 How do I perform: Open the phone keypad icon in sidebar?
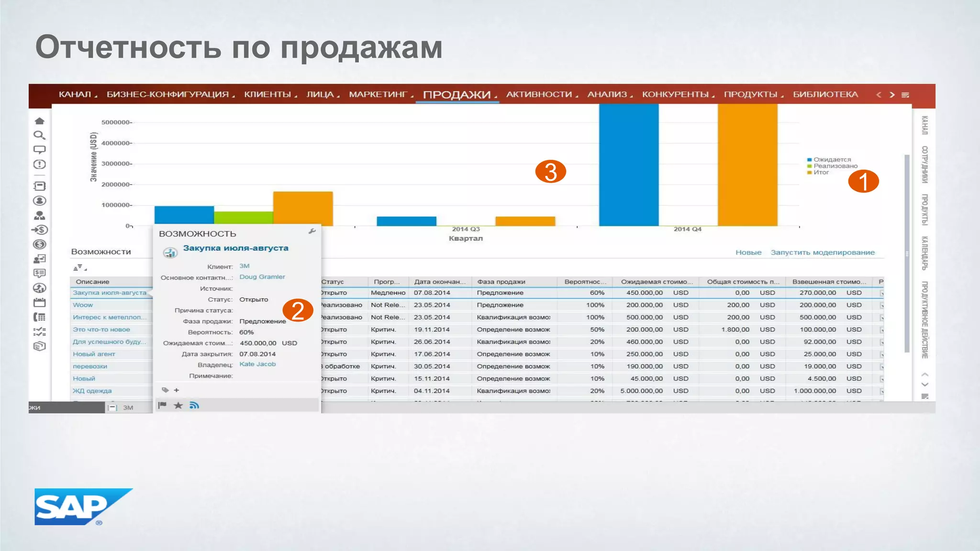coord(40,317)
